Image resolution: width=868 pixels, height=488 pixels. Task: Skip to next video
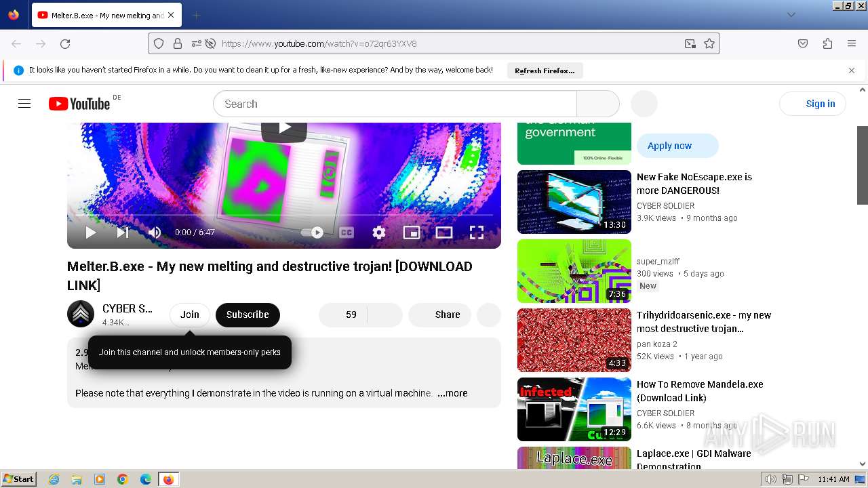click(123, 232)
